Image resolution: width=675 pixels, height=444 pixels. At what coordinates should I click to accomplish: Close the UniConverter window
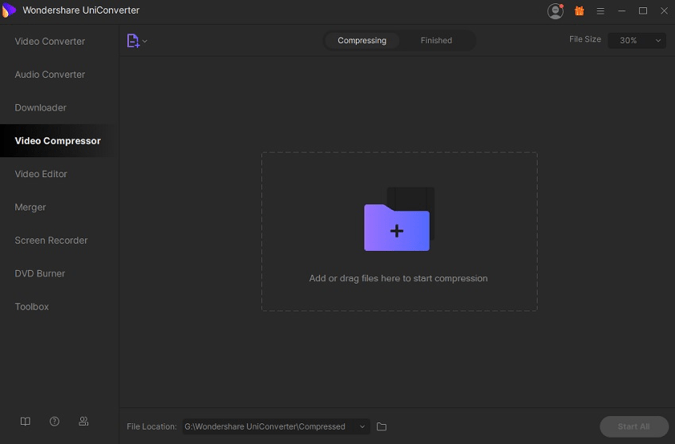(x=664, y=11)
